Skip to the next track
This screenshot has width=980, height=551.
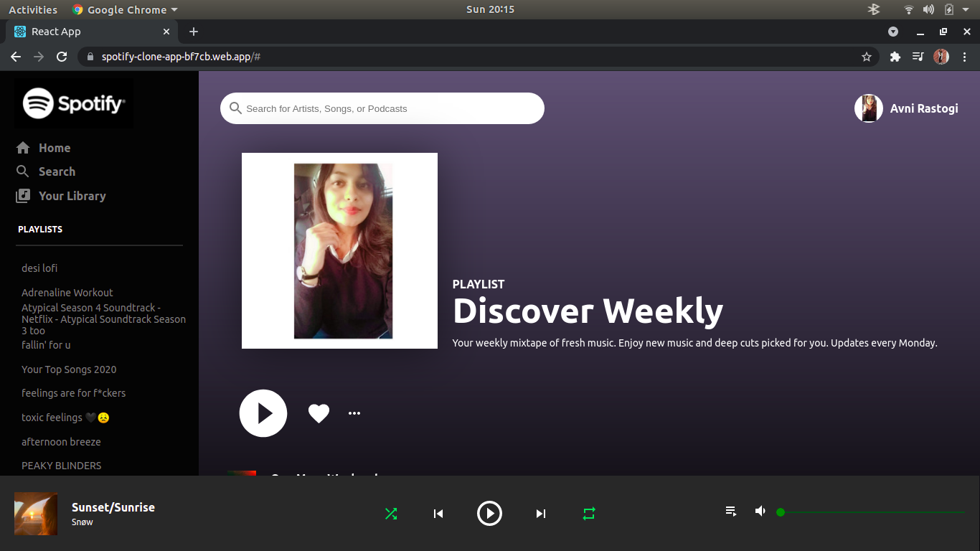point(540,513)
